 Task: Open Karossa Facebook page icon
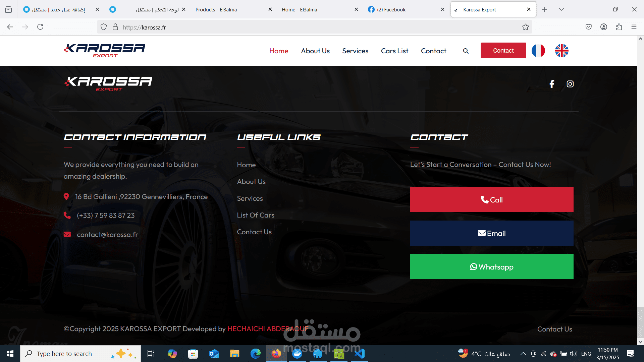tap(552, 84)
